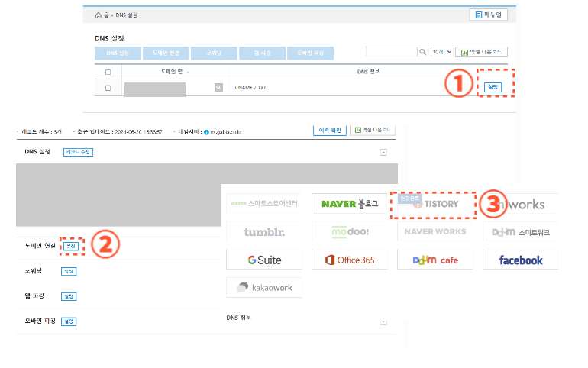588x368 pixels.
Task: Click the 설정 button for 도메인 연결
Action: tap(71, 246)
